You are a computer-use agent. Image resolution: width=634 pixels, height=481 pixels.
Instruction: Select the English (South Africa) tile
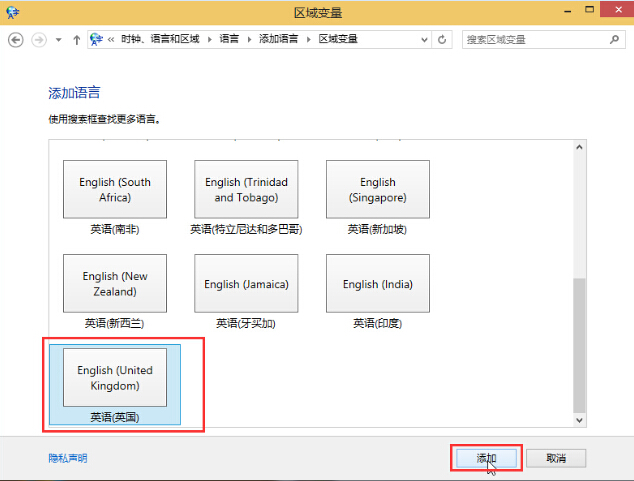click(x=115, y=190)
